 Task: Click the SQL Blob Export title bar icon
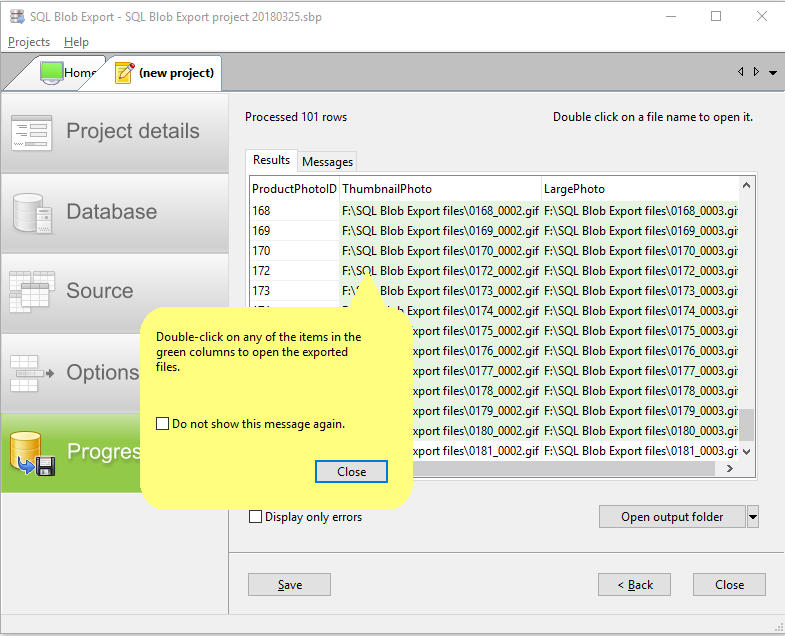point(17,17)
